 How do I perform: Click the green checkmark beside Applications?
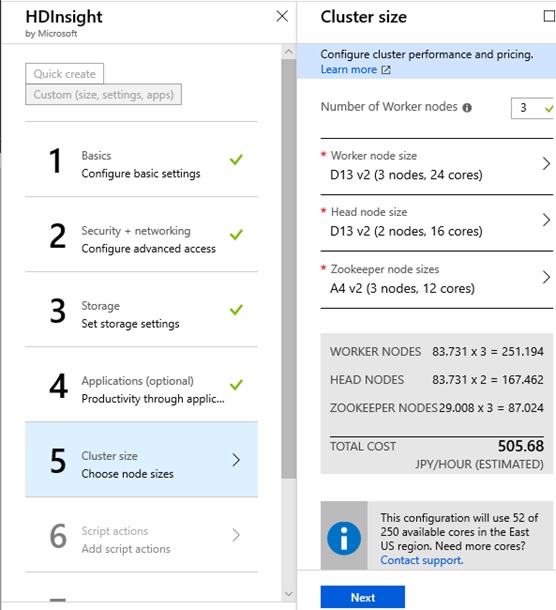pos(236,385)
